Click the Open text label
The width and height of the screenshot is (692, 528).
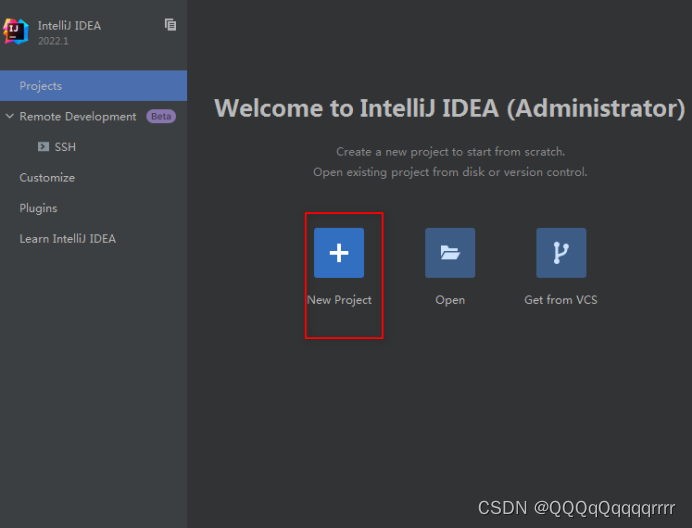pos(450,300)
